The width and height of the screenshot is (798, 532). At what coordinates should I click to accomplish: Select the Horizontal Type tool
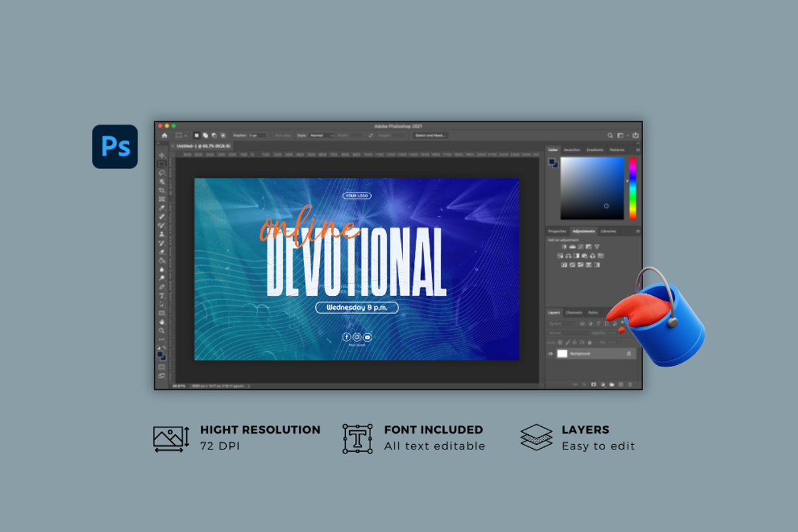(162, 295)
